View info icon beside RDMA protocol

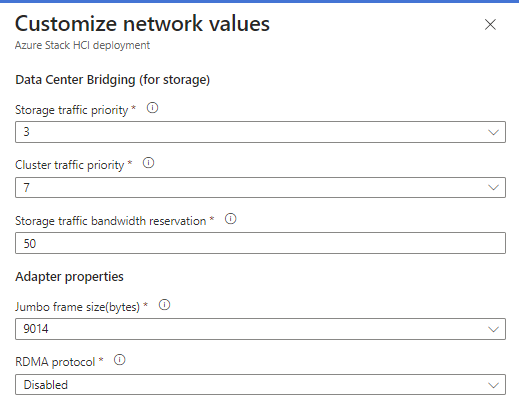tap(120, 360)
